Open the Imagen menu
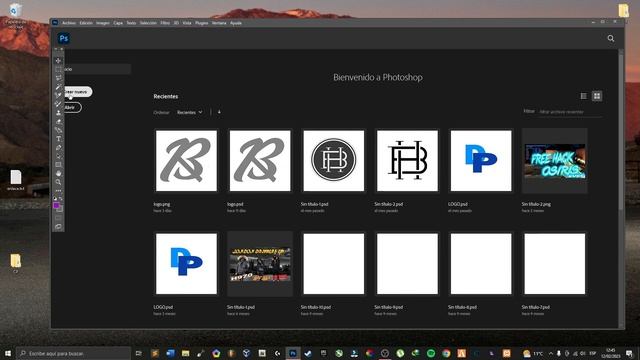 coord(103,23)
